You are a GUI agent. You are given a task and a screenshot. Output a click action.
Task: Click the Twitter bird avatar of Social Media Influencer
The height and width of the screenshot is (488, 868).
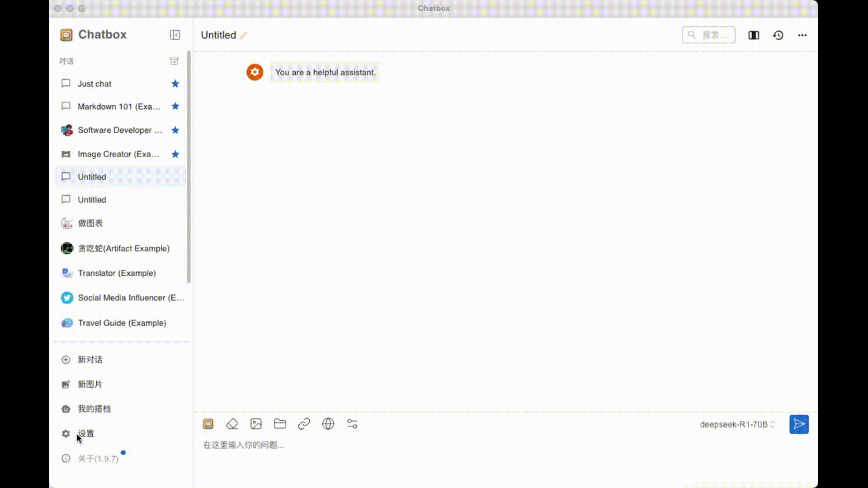[x=67, y=298]
